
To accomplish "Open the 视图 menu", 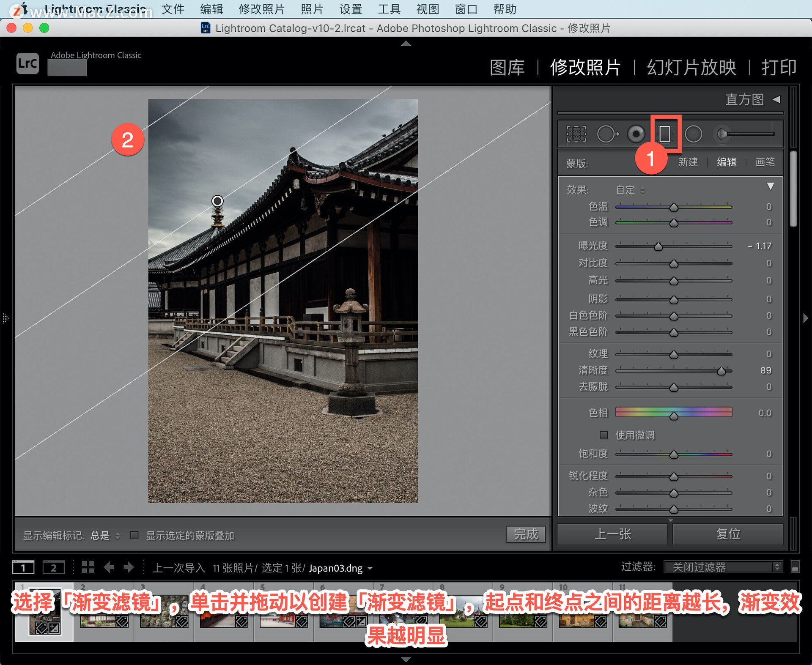I will click(x=428, y=9).
